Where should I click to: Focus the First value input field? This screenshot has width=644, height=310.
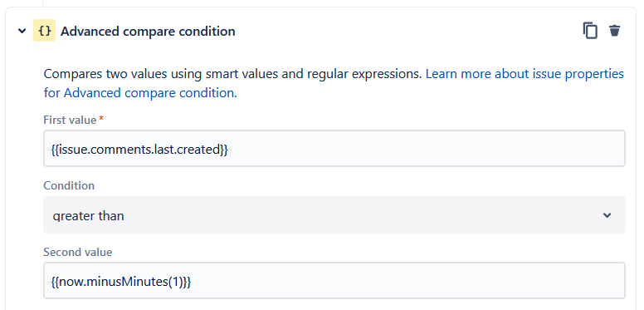tap(334, 149)
